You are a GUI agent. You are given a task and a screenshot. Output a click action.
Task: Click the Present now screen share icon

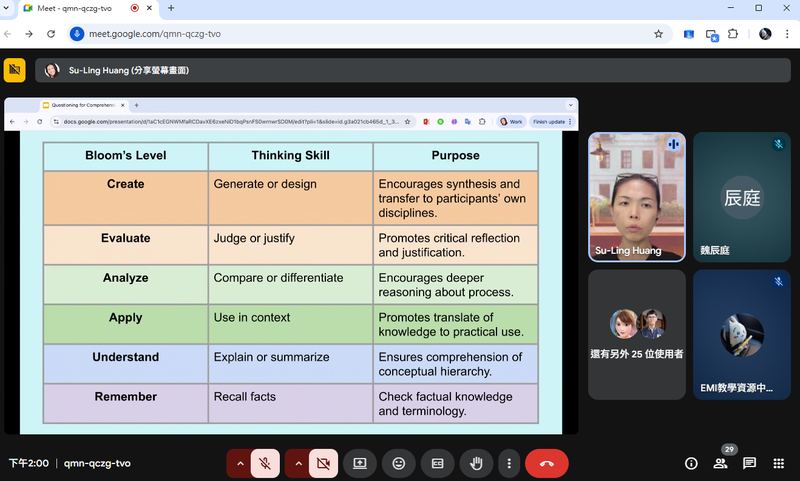359,464
